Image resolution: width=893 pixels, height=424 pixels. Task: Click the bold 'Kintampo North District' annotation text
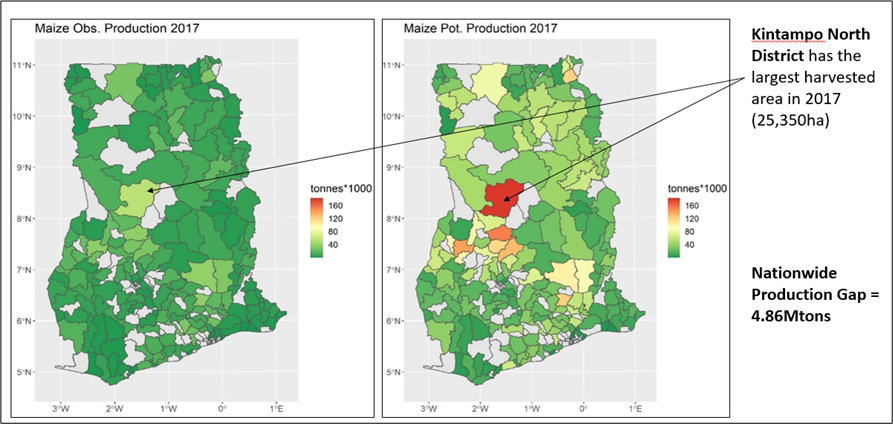(x=802, y=44)
